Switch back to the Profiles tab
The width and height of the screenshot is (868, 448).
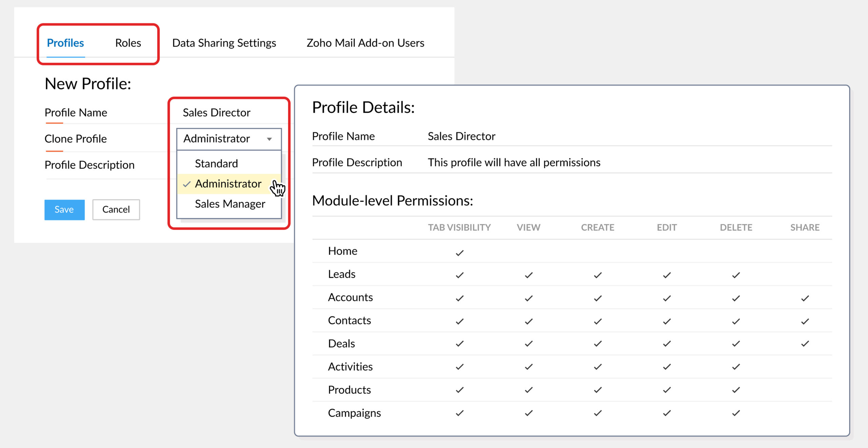[x=65, y=43]
